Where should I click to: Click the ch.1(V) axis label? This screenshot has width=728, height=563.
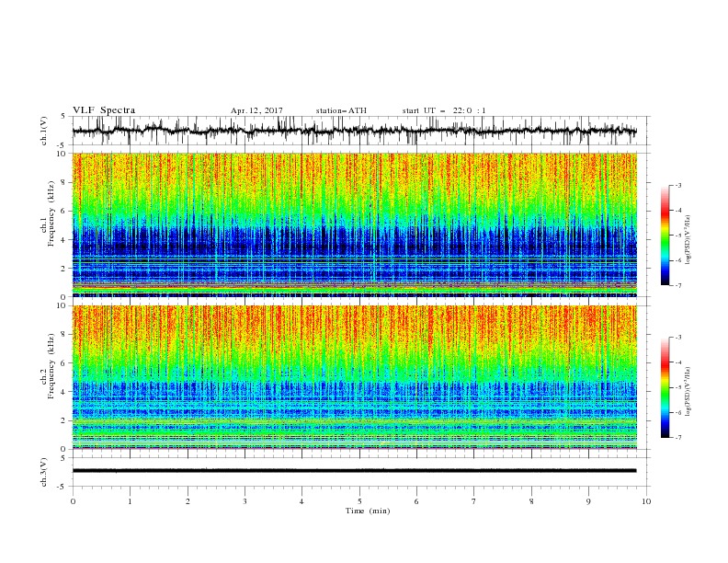click(x=44, y=131)
